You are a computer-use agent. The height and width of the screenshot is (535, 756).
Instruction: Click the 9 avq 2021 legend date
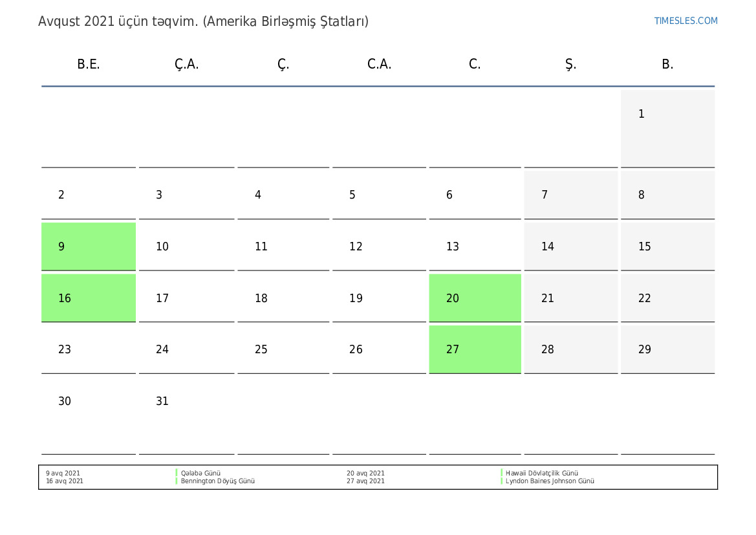click(63, 474)
